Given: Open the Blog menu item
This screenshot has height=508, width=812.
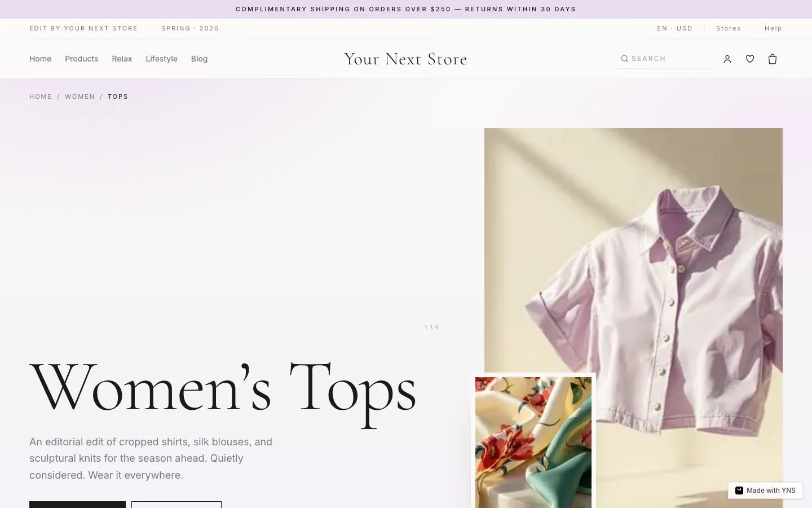Looking at the screenshot, I should tap(199, 59).
